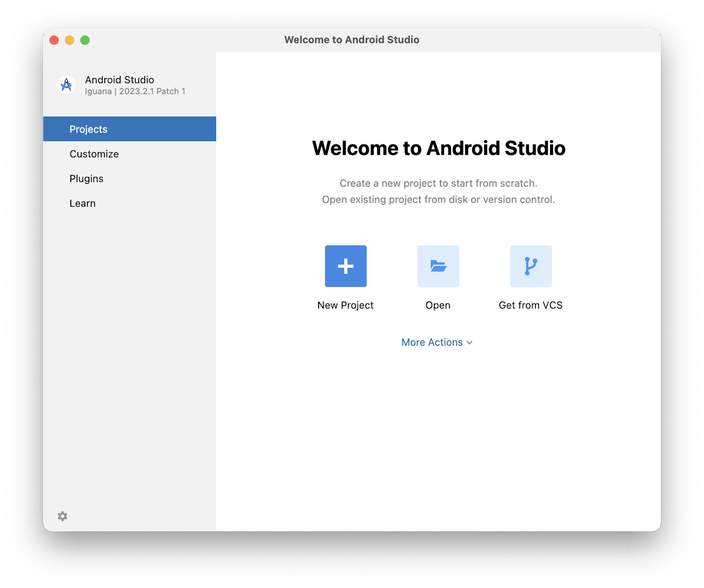Click the Welcome to Android Studio heading

439,148
